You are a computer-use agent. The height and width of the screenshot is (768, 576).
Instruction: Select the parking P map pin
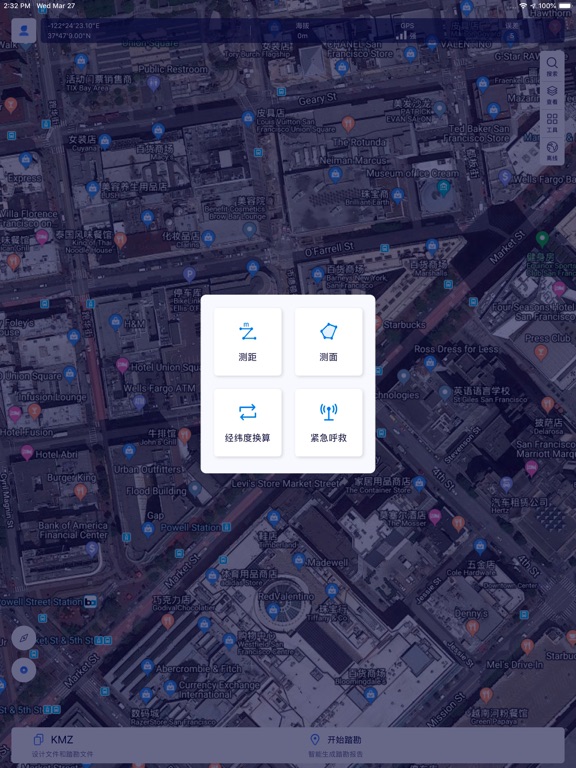point(189,274)
